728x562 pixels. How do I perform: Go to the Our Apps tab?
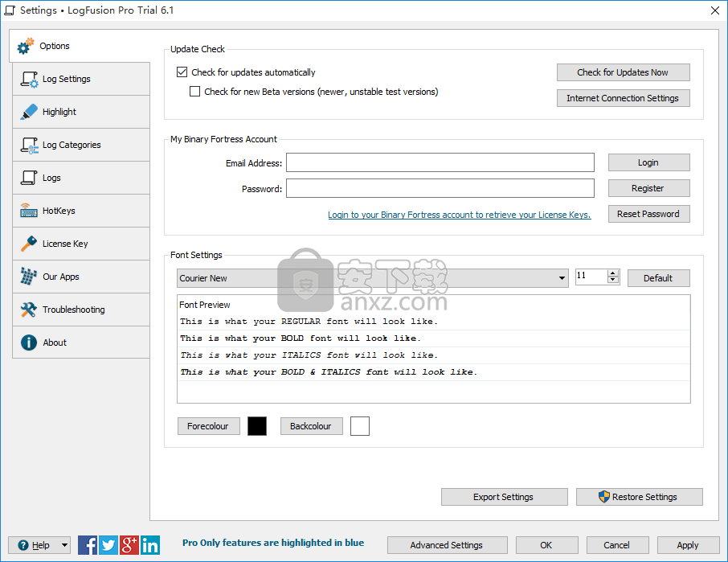(81, 277)
